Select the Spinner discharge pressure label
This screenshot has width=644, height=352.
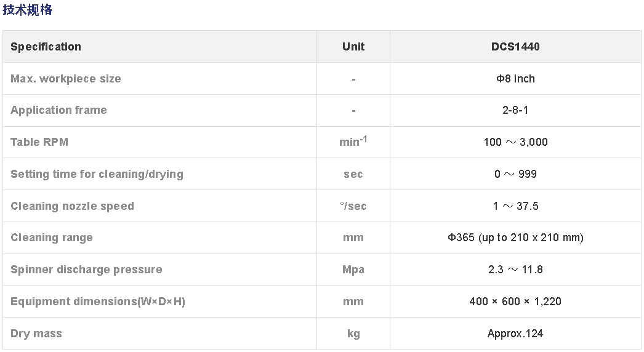86,270
